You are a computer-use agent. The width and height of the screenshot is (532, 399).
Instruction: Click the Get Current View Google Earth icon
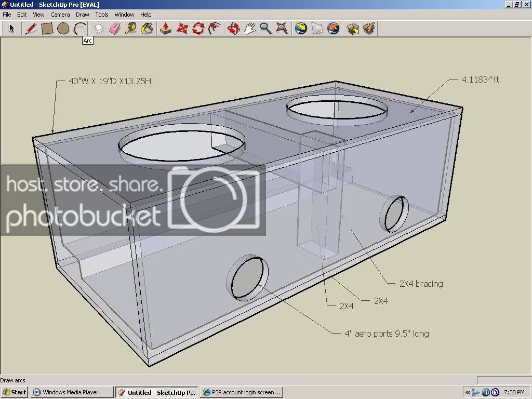[x=301, y=28]
